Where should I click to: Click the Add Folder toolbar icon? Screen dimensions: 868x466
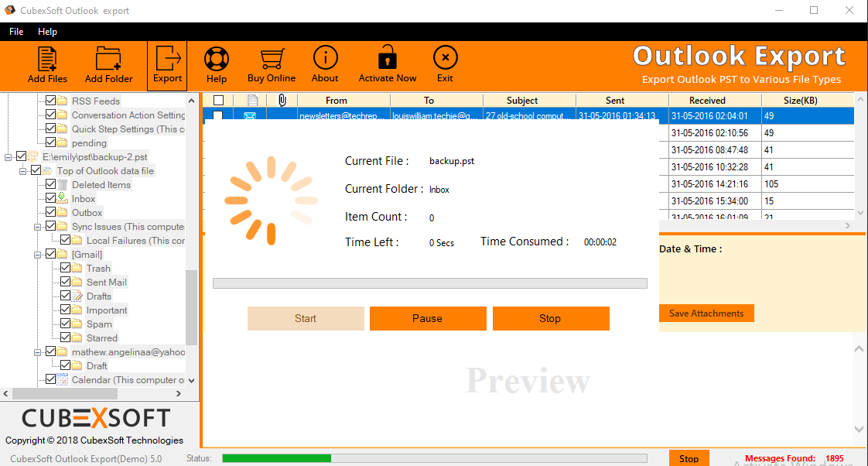[x=108, y=65]
